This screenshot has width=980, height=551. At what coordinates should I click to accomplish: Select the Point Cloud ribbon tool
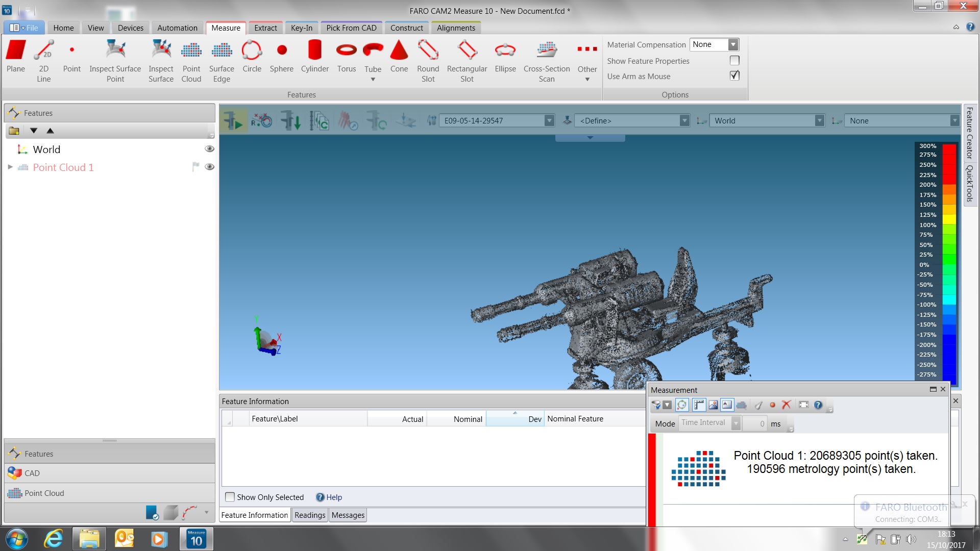[x=191, y=61]
